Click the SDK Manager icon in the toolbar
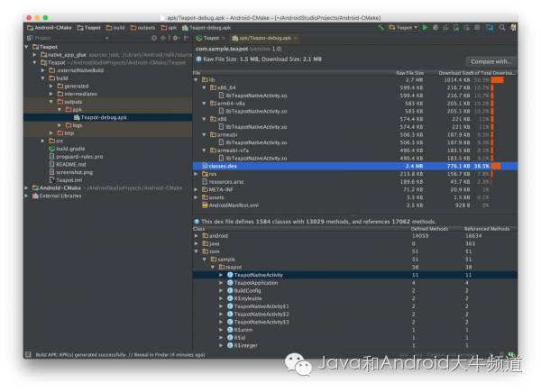This screenshot has height=392, width=541. click(x=490, y=27)
